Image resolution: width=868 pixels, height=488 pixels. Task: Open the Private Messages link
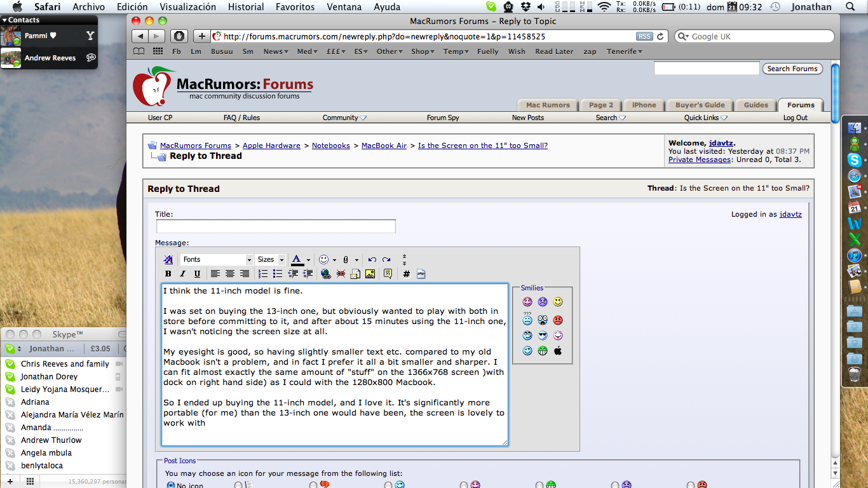(x=700, y=159)
